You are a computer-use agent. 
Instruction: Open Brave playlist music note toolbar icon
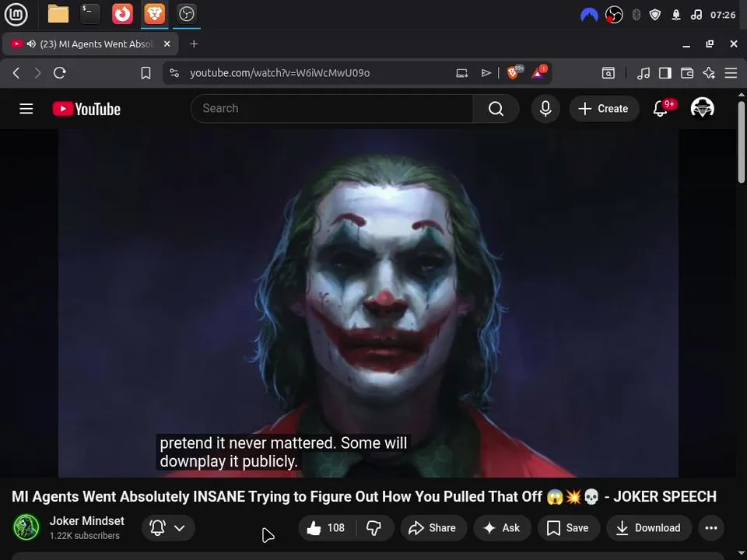(644, 73)
